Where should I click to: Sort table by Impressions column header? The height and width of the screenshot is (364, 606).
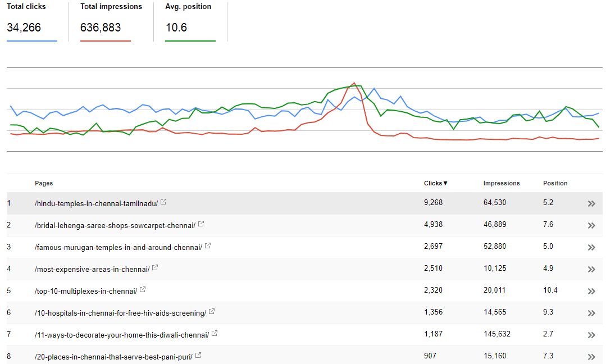point(502,183)
